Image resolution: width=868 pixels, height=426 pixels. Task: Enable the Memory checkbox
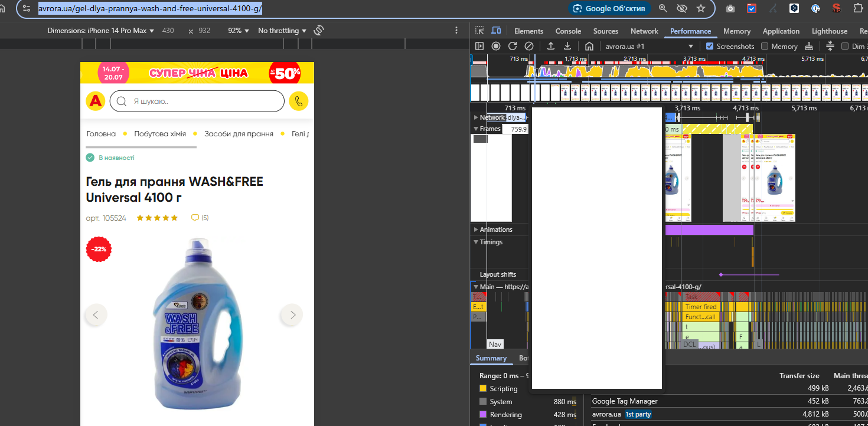click(765, 46)
